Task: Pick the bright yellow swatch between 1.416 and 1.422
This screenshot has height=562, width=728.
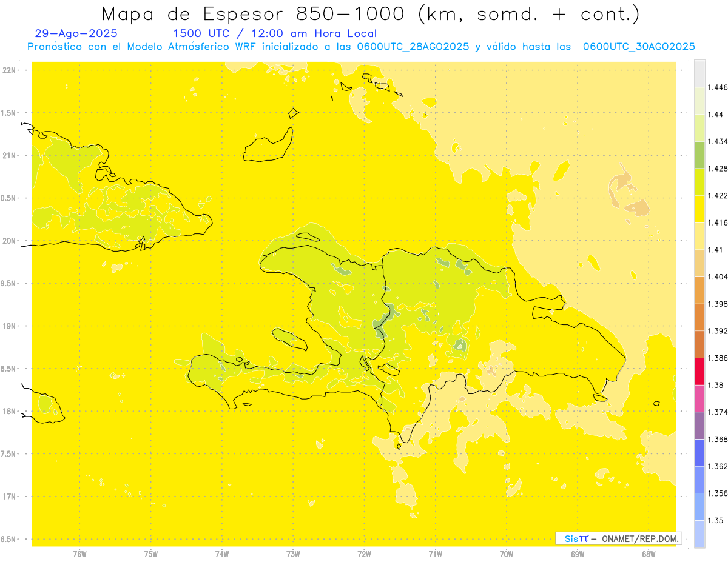Action: click(x=699, y=209)
